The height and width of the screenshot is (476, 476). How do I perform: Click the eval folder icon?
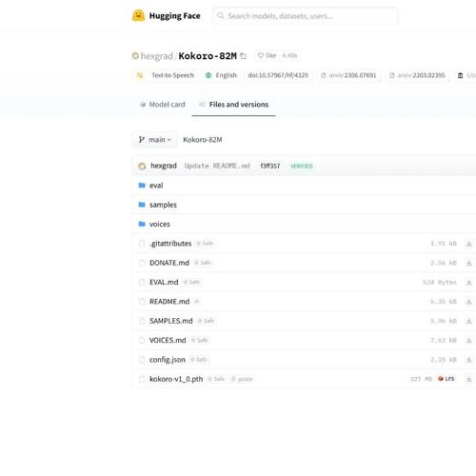[142, 186]
